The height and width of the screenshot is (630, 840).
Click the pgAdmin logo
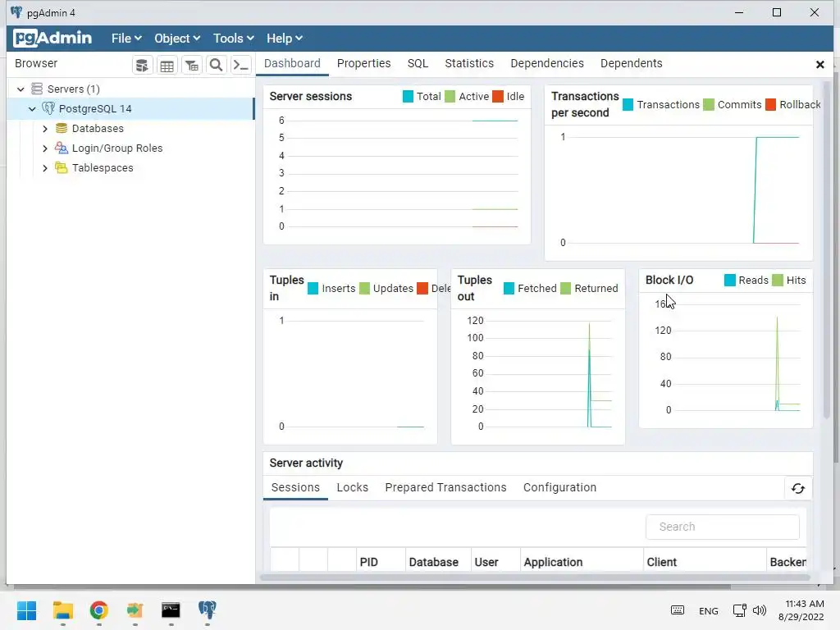[x=52, y=38]
